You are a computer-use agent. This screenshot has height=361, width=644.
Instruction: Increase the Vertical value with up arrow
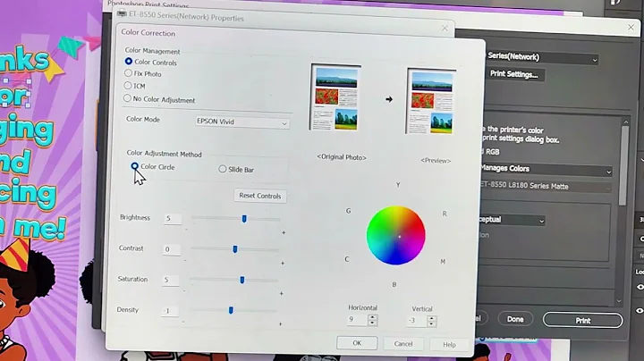point(431,318)
